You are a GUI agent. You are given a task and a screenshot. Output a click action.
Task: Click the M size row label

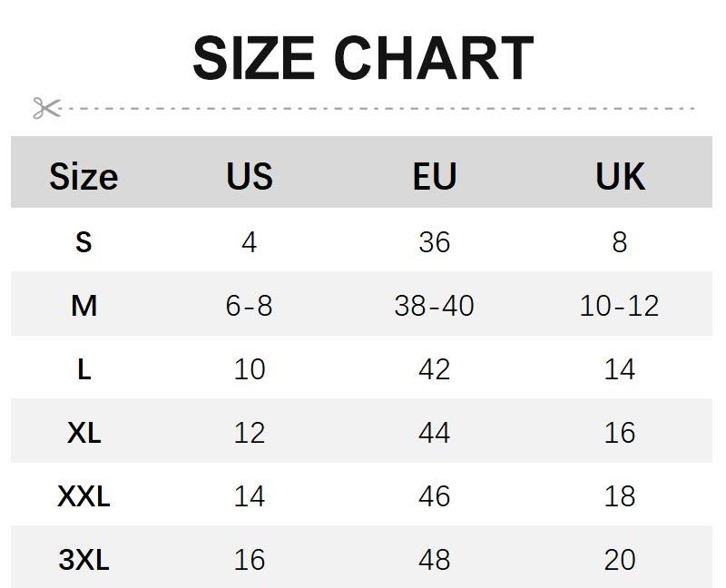(83, 306)
